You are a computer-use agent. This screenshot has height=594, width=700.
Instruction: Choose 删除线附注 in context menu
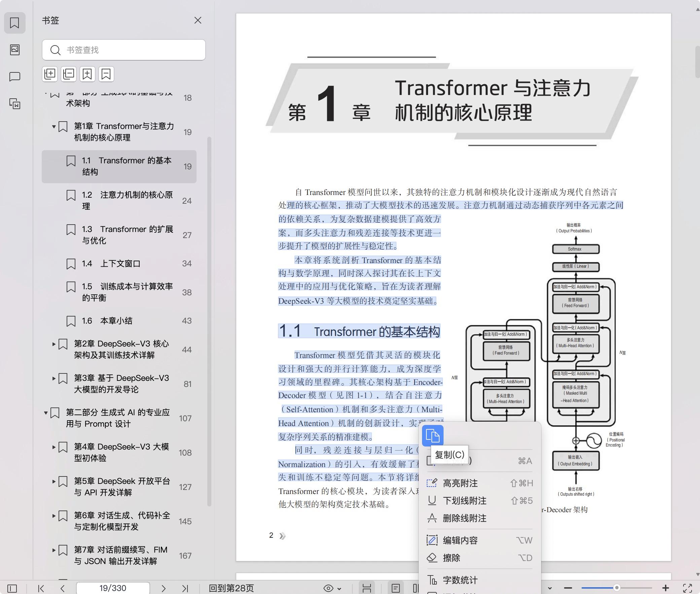[x=464, y=518]
